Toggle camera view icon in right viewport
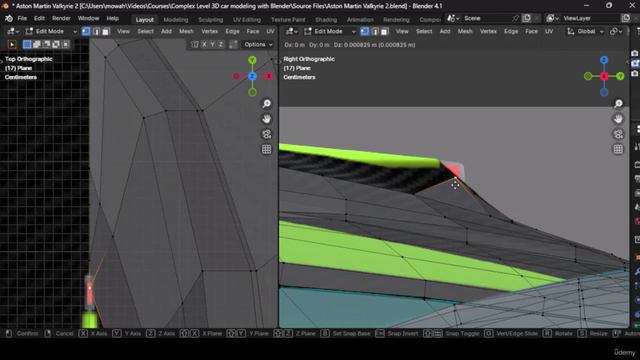Image resolution: width=640 pixels, height=360 pixels. tap(618, 134)
